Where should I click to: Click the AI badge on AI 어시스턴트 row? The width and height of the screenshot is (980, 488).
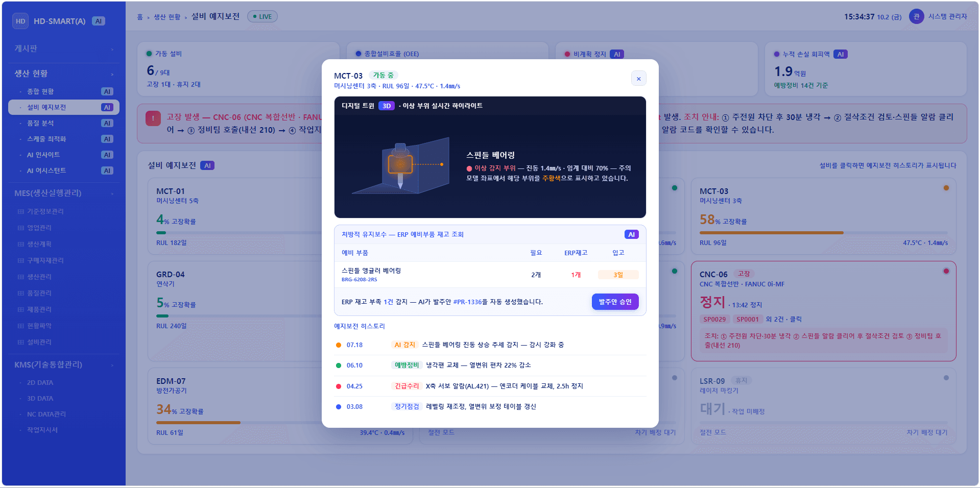click(107, 170)
